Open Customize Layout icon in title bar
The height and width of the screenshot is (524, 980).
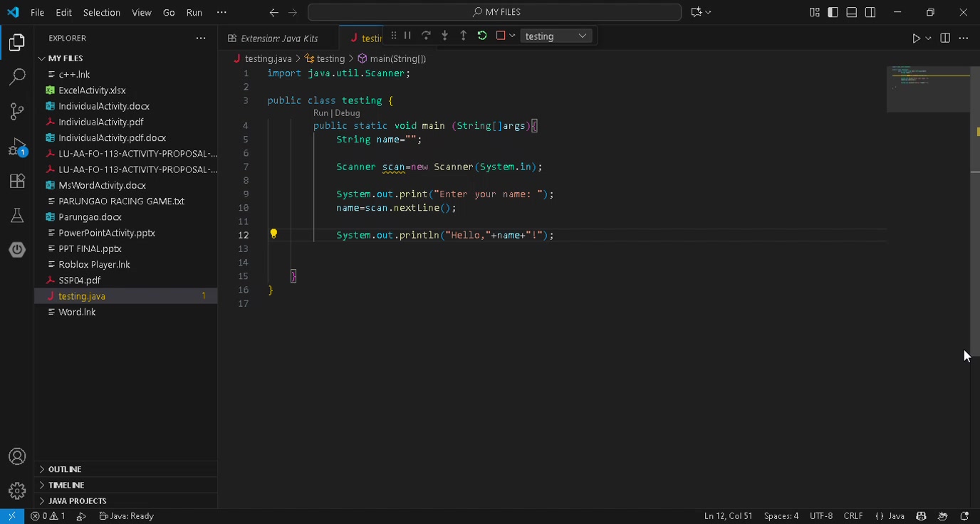tap(815, 12)
